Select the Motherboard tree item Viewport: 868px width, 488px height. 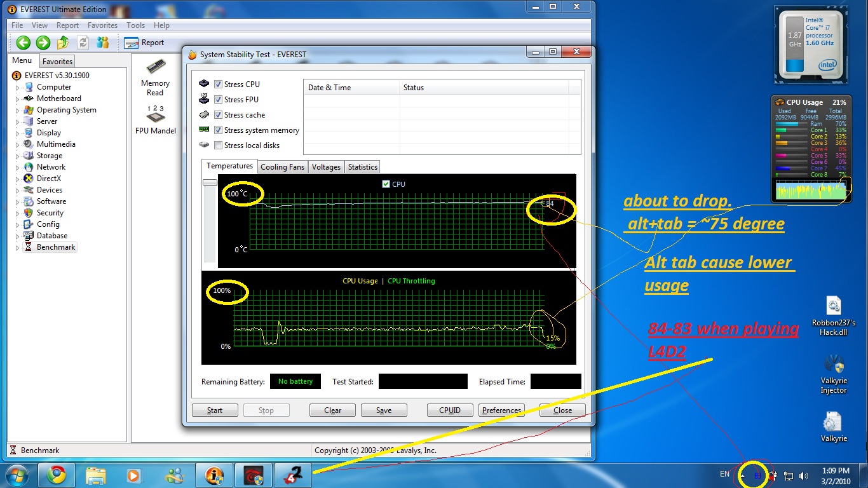59,98
